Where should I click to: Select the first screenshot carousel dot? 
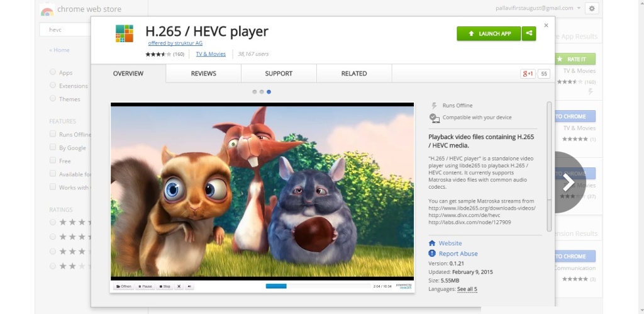(255, 92)
